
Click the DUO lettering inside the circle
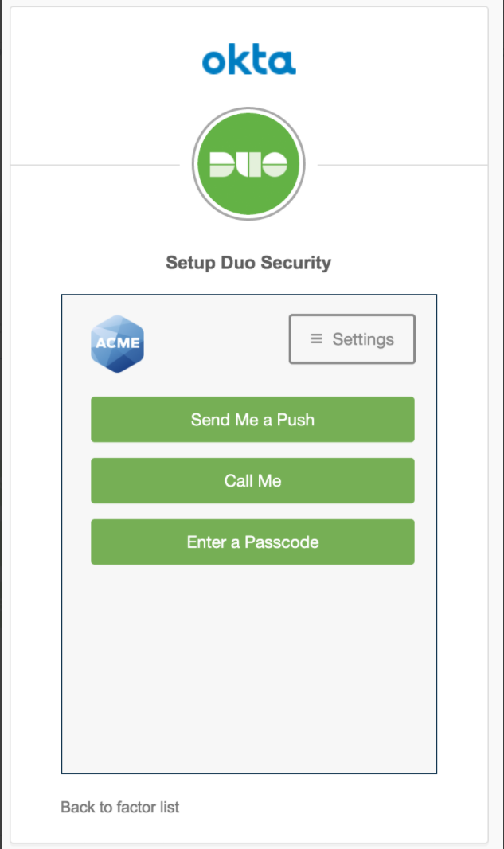[248, 164]
